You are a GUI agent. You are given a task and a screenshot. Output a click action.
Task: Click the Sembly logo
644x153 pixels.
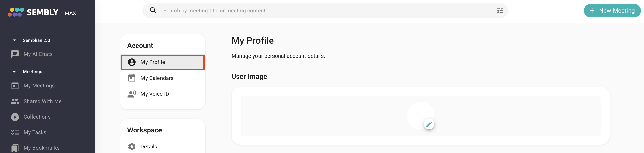42,12
